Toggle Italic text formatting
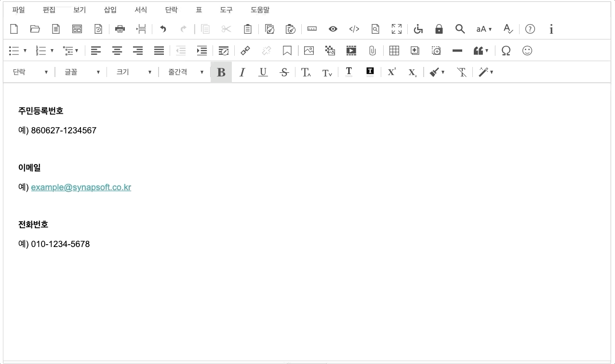 (x=242, y=72)
